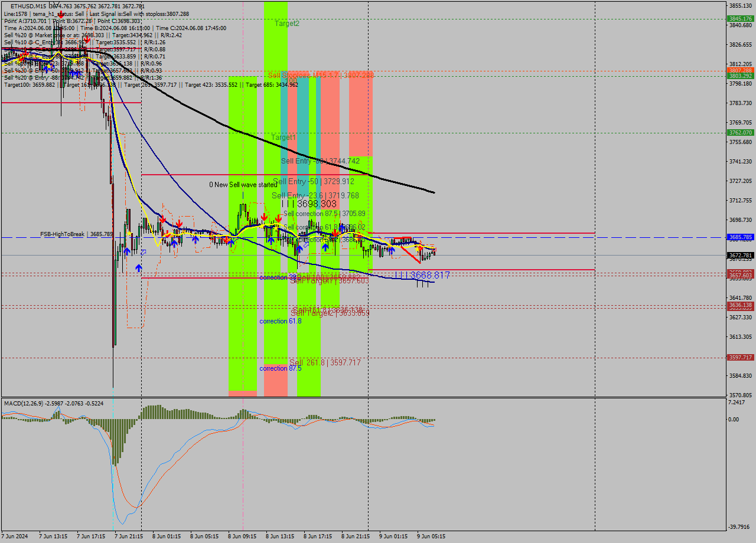This screenshot has width=756, height=543.
Task: Select the Sell Entry -23.6 | 3719.768 label
Action: click(315, 195)
